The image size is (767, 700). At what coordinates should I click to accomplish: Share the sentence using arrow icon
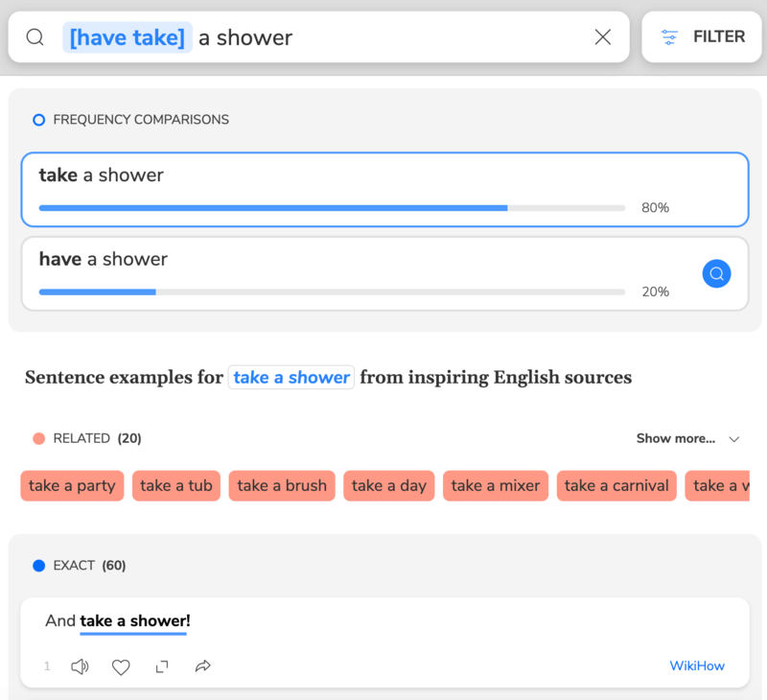coord(203,666)
